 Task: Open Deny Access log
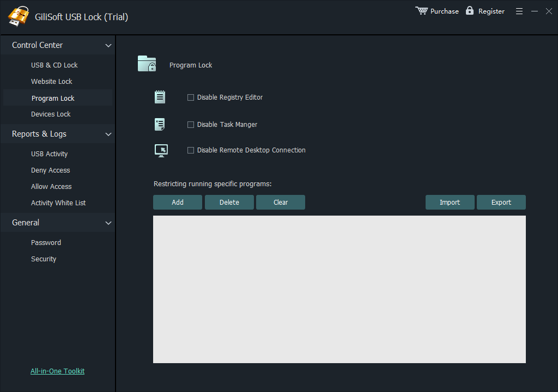[50, 170]
